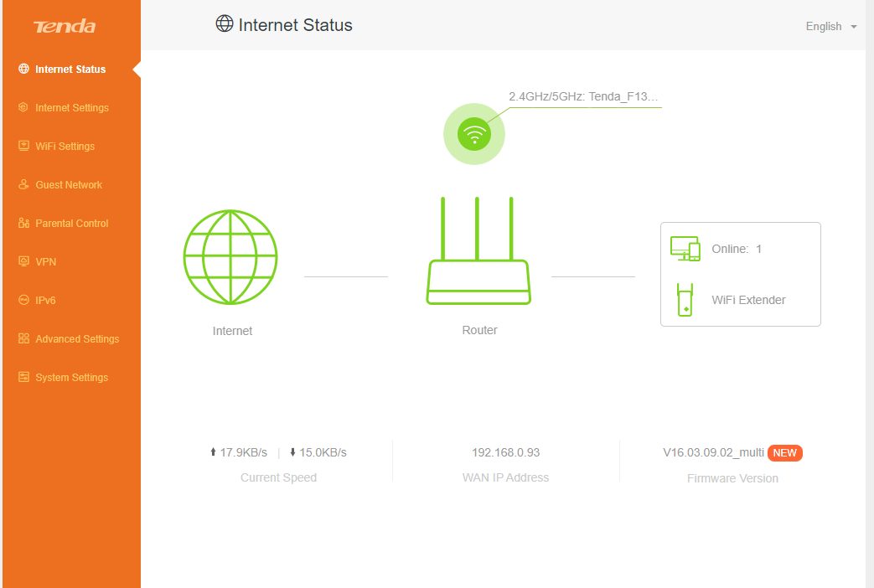Click the WiFi Extender device icon

point(685,300)
